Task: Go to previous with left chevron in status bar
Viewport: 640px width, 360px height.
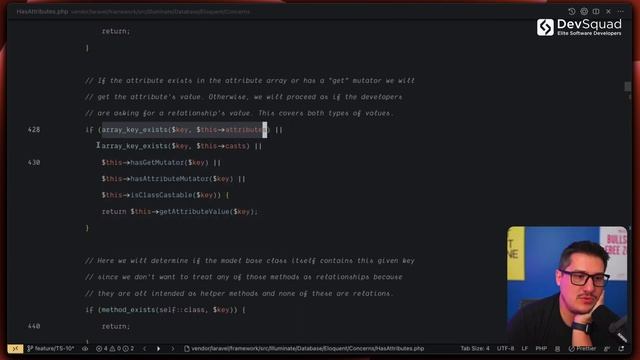Action: pos(144,349)
